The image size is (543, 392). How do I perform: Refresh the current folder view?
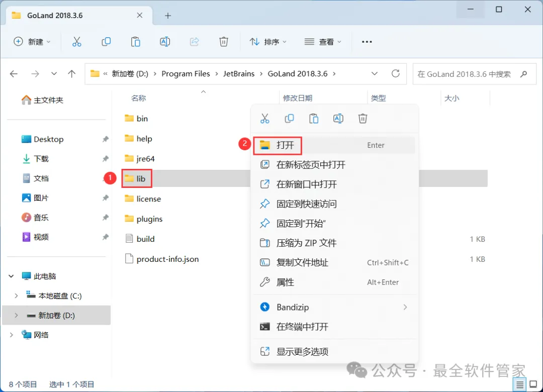click(x=396, y=73)
